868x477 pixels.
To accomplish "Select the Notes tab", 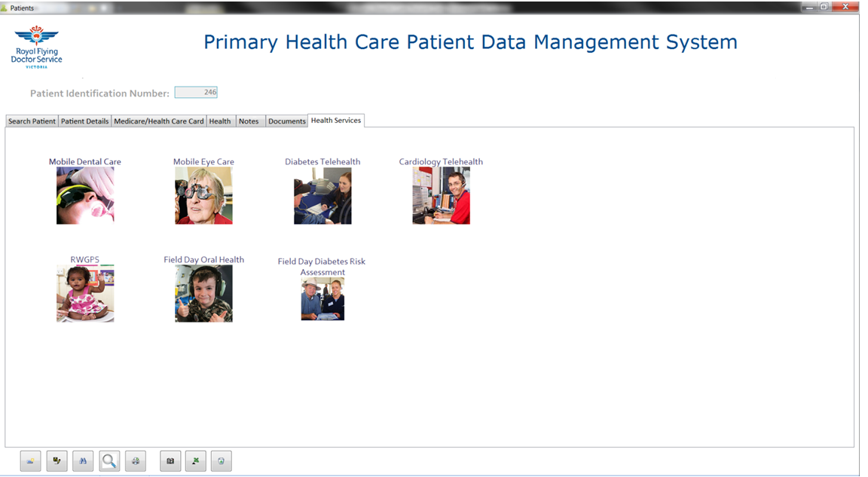I will click(x=249, y=121).
